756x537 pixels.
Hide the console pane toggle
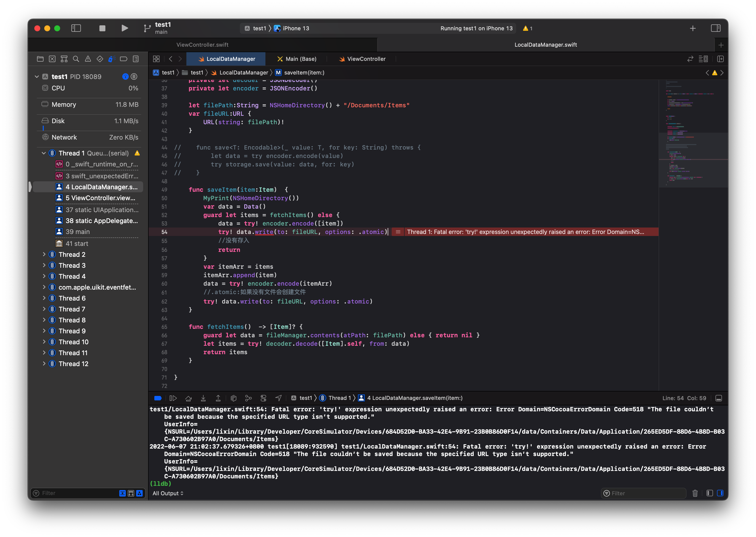pos(720,493)
